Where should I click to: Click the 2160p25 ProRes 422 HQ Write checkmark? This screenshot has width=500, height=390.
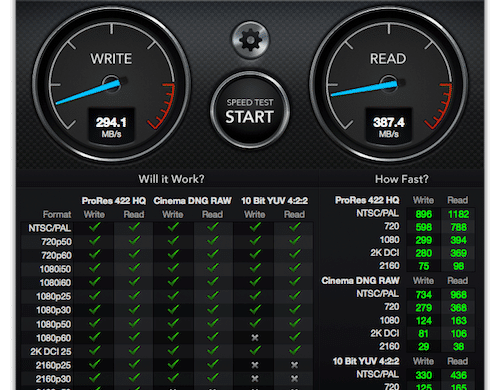95,364
